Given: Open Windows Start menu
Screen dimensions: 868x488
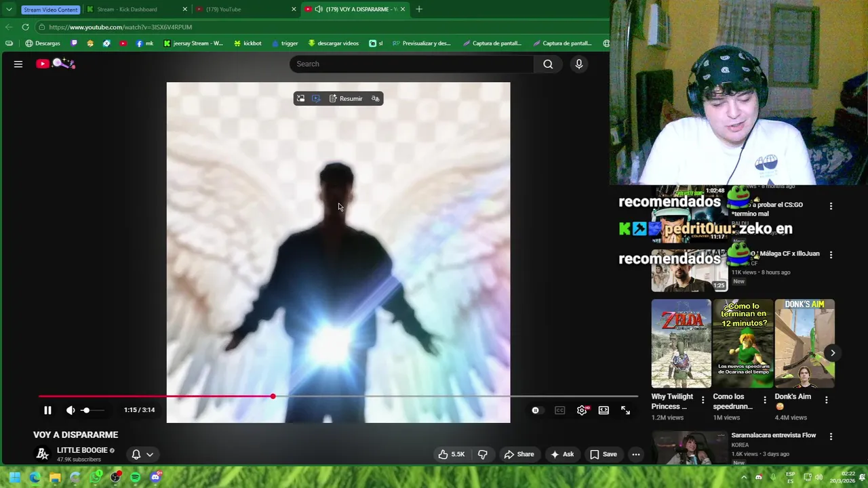Looking at the screenshot, I should pyautogui.click(x=14, y=477).
